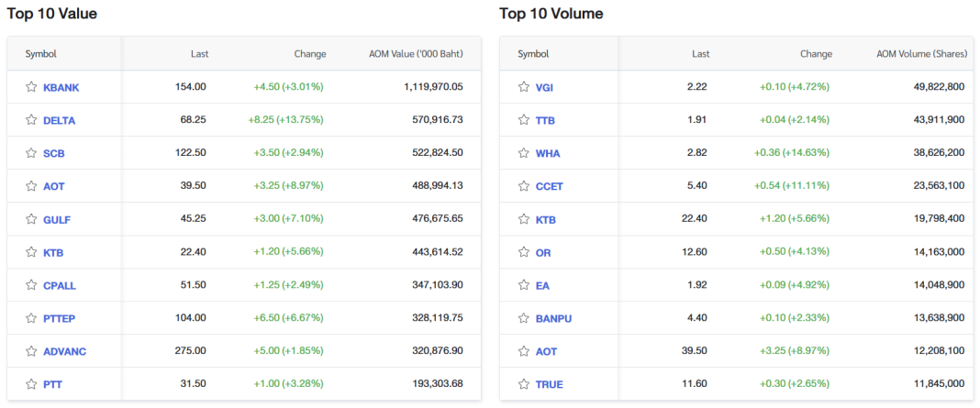Viewport: 980px width, 408px height.
Task: Toggle the favorite star for ADVANC
Action: coord(31,351)
